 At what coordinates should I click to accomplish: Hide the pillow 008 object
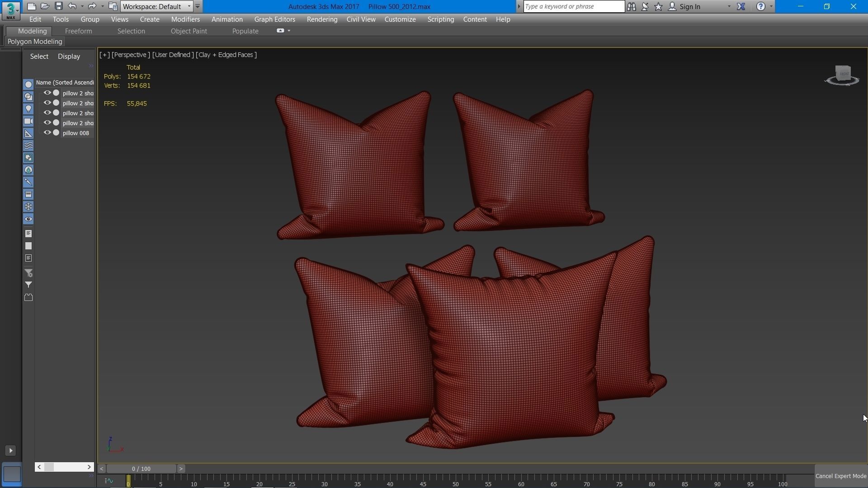click(47, 133)
